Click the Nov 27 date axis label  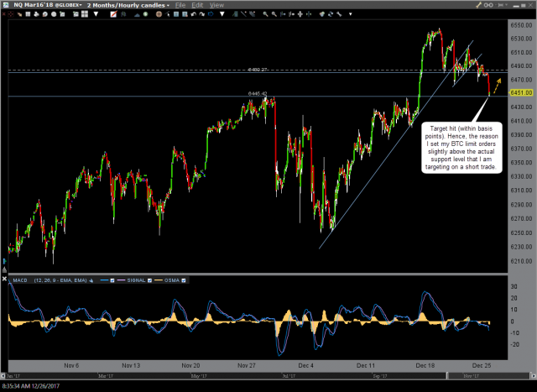[247, 366]
